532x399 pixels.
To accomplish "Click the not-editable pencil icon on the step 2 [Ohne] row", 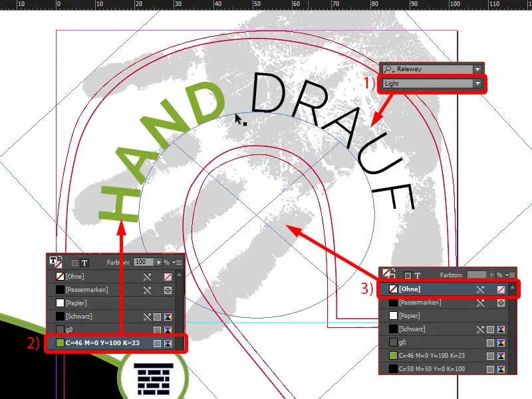I will tap(147, 277).
